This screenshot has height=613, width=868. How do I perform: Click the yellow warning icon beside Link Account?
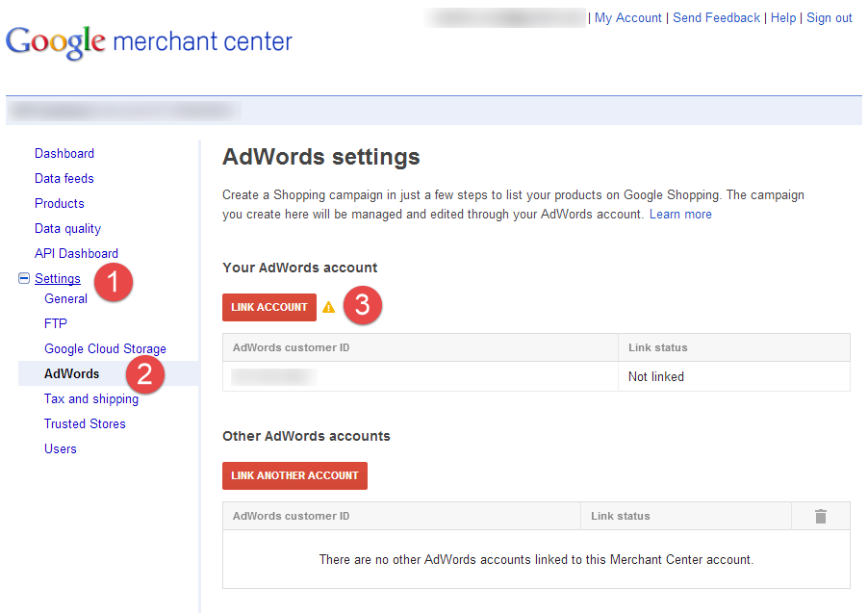329,307
